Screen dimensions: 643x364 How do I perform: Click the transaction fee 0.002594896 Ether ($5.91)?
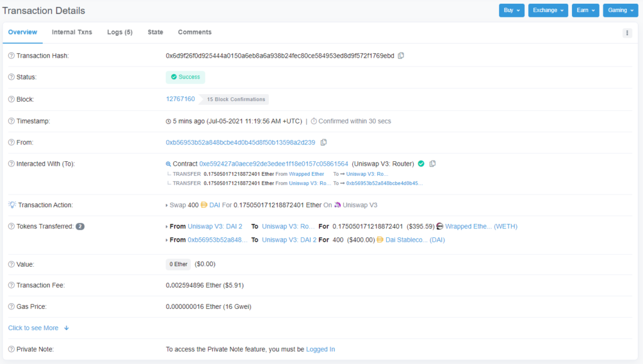coord(205,286)
